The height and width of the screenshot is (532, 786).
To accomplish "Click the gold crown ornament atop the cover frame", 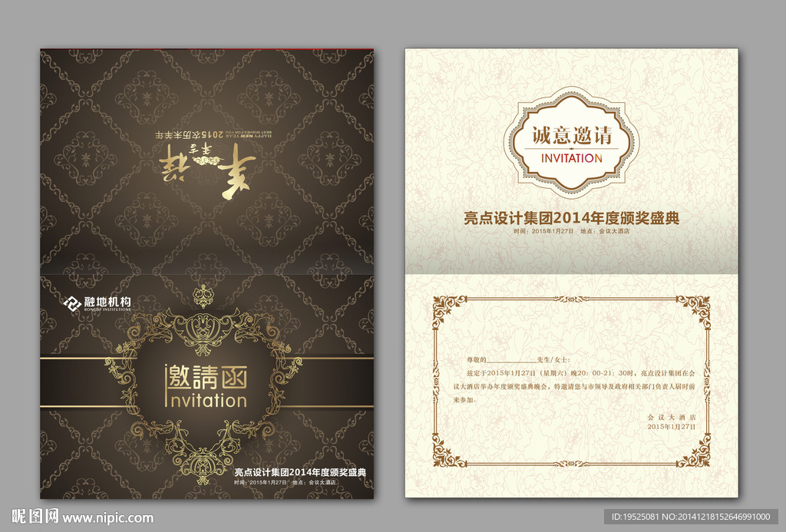I will 203,296.
